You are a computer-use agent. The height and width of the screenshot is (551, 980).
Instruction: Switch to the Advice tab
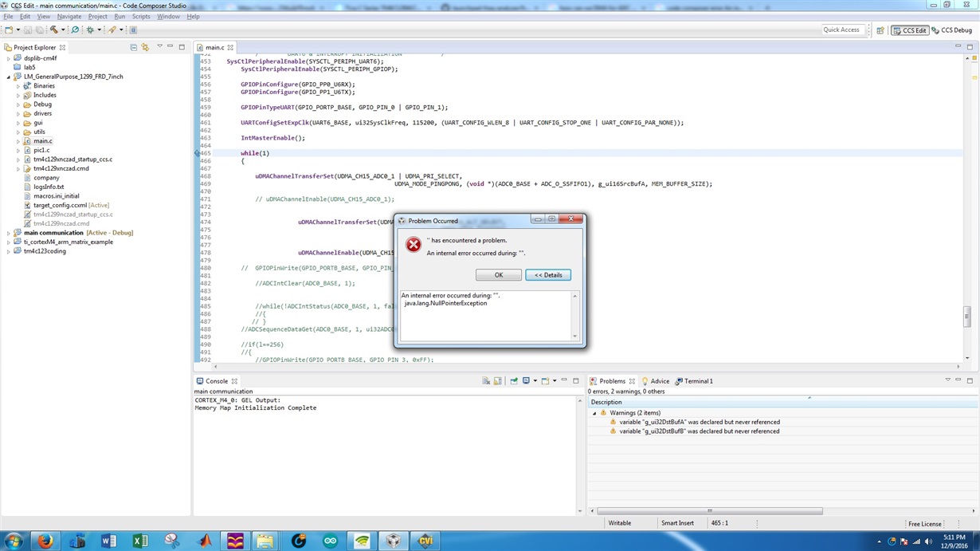click(656, 381)
